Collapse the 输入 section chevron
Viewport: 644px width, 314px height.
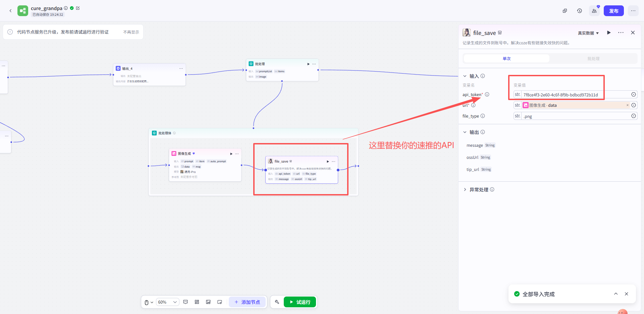pos(465,76)
